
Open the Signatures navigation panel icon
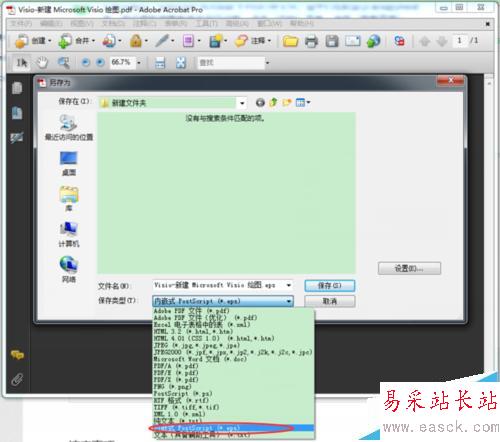tap(17, 137)
